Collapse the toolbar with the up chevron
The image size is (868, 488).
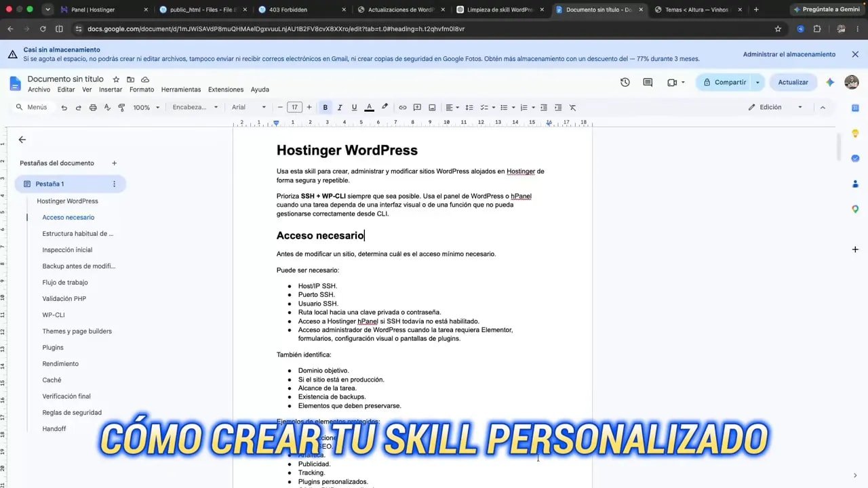click(x=823, y=107)
